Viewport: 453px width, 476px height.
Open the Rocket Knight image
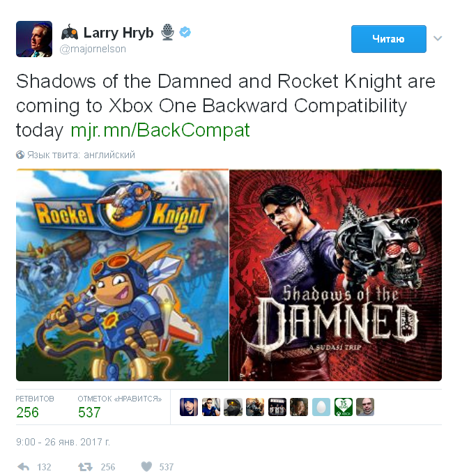click(x=122, y=275)
